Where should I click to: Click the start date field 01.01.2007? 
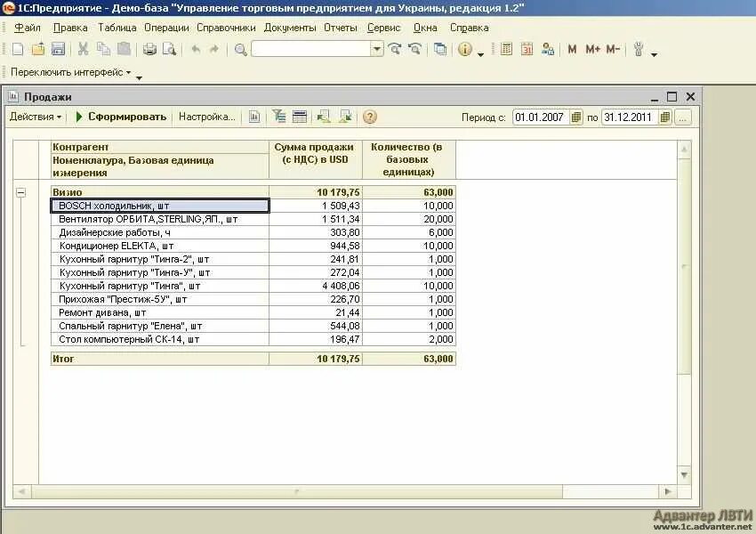(x=541, y=117)
